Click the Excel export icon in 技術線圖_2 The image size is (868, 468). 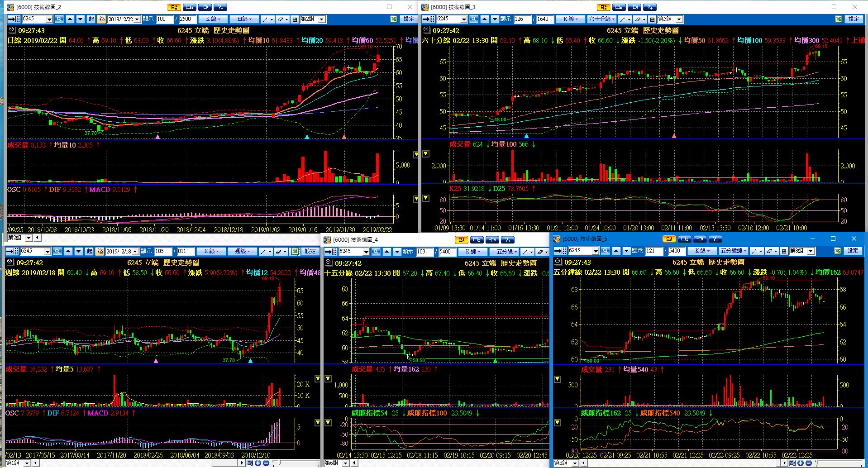[394, 19]
